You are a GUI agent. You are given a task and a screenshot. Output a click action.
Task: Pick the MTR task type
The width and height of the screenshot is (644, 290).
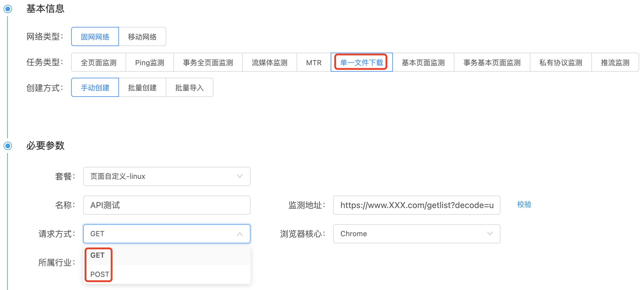[314, 62]
